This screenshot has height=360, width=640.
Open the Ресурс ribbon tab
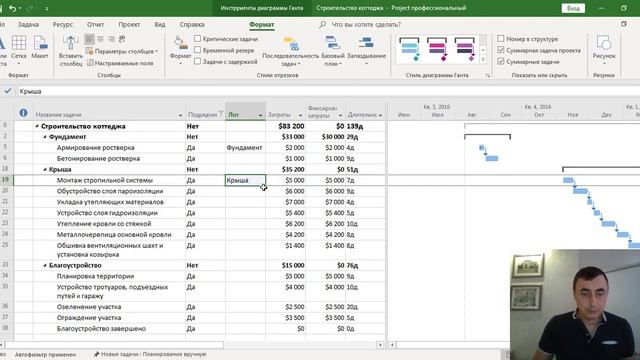(x=63, y=24)
